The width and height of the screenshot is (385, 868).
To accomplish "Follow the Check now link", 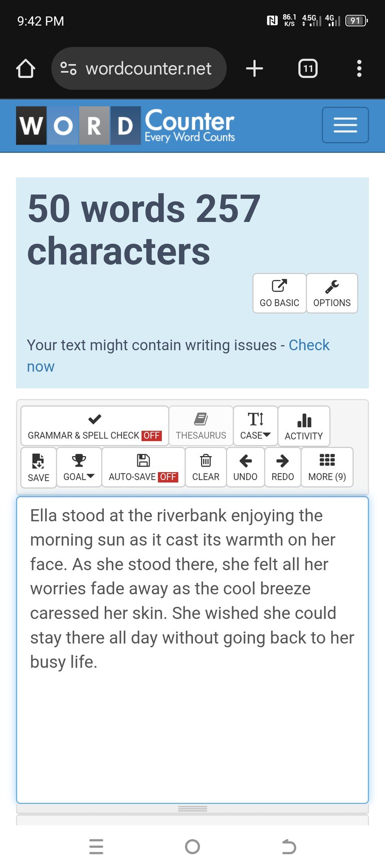I will point(178,356).
